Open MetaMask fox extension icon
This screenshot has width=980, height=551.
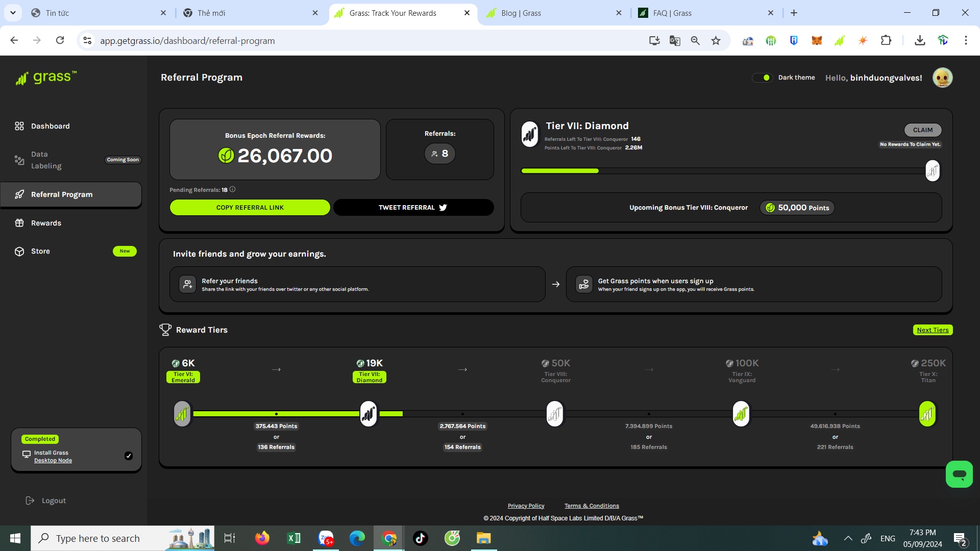click(817, 40)
